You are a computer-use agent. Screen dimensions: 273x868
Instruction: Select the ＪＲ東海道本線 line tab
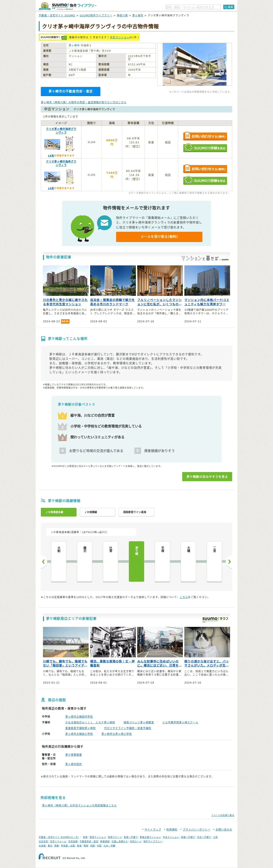click(58, 512)
